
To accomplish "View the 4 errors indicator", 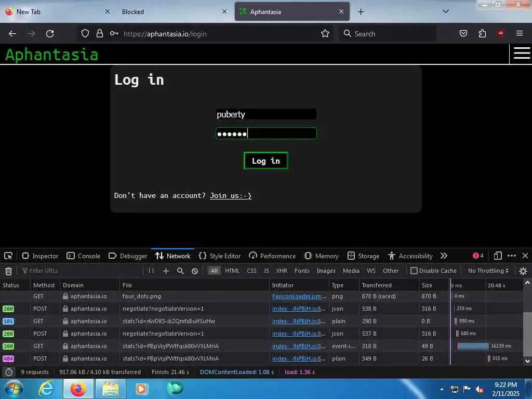I will coord(478,256).
